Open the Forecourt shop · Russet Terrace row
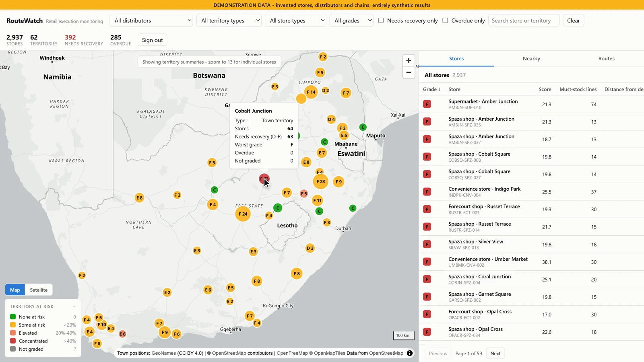644x362 pixels. click(x=531, y=209)
